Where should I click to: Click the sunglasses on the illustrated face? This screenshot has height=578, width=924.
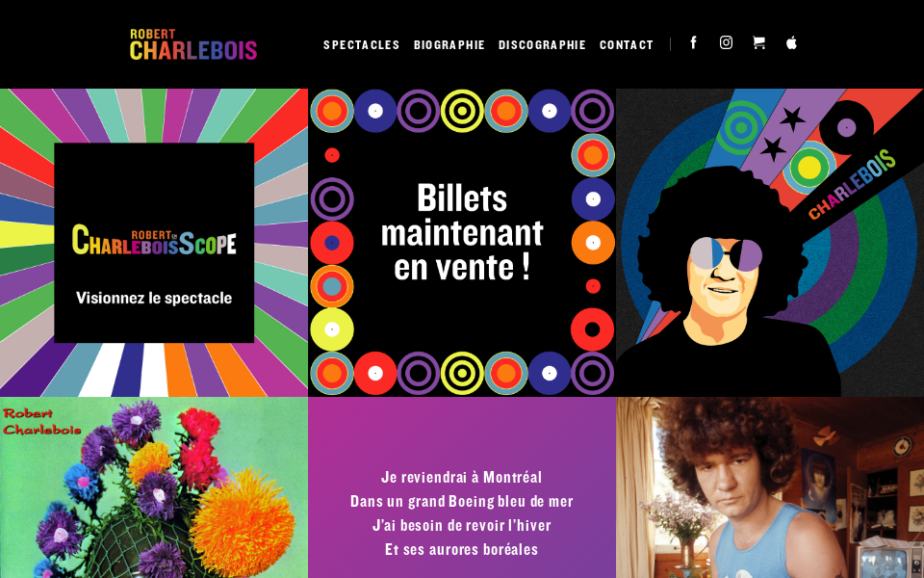[x=726, y=253]
